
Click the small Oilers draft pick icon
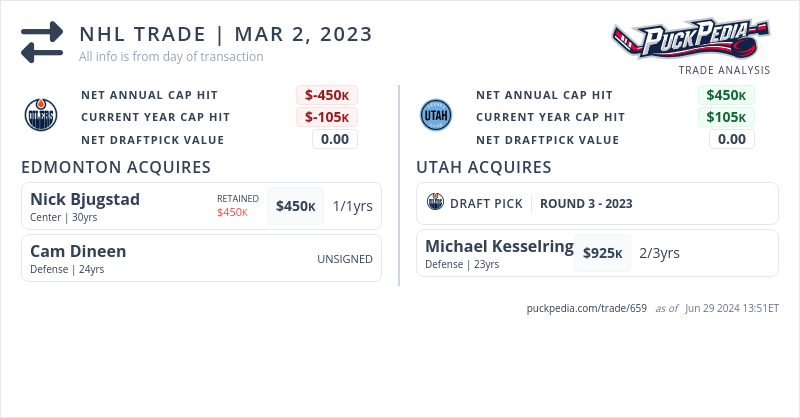(x=435, y=203)
